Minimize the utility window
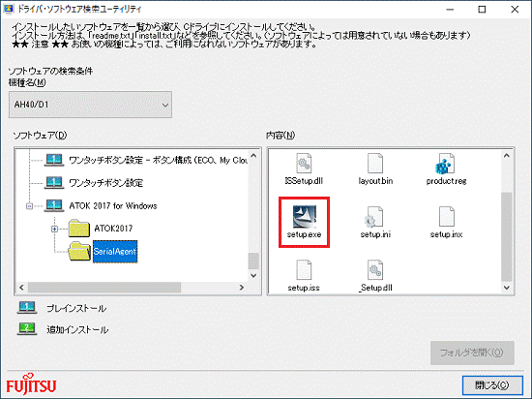Viewport: 532px width, 399px height. pos(450,9)
